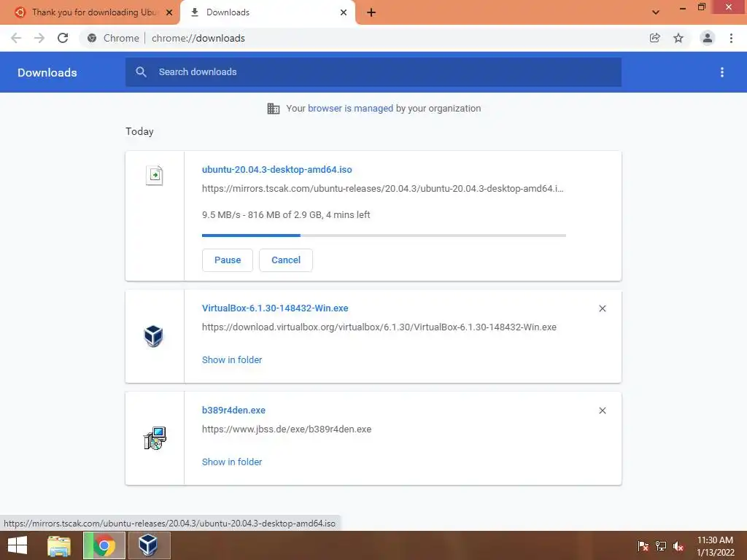Click the ubuntu download progress bar

(384, 236)
